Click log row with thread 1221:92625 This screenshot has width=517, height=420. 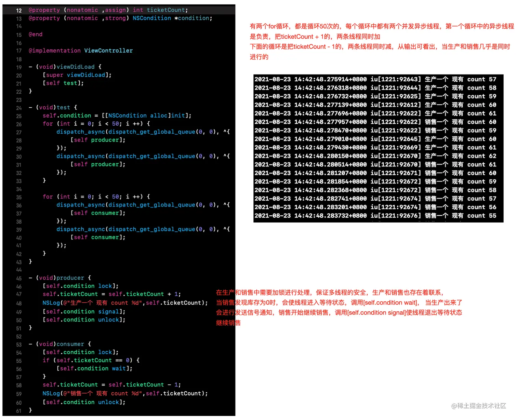tap(375, 96)
